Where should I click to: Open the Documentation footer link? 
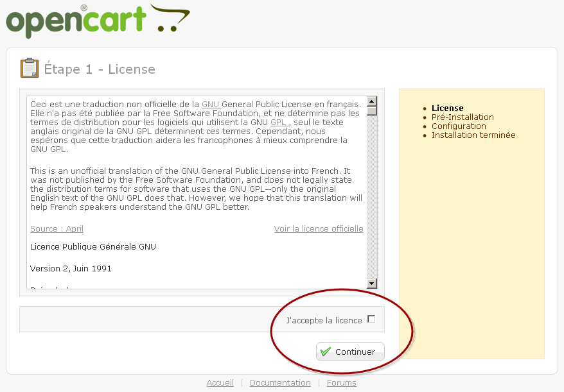coord(280,383)
